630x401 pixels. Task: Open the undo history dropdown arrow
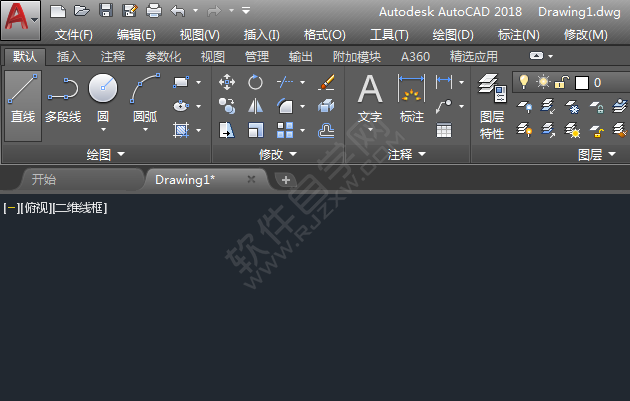[196, 11]
